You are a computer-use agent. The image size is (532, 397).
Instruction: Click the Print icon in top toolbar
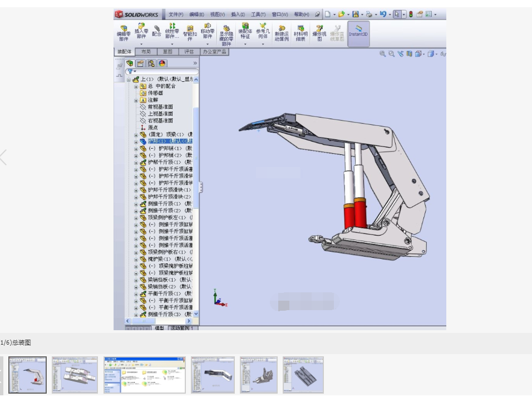(369, 14)
